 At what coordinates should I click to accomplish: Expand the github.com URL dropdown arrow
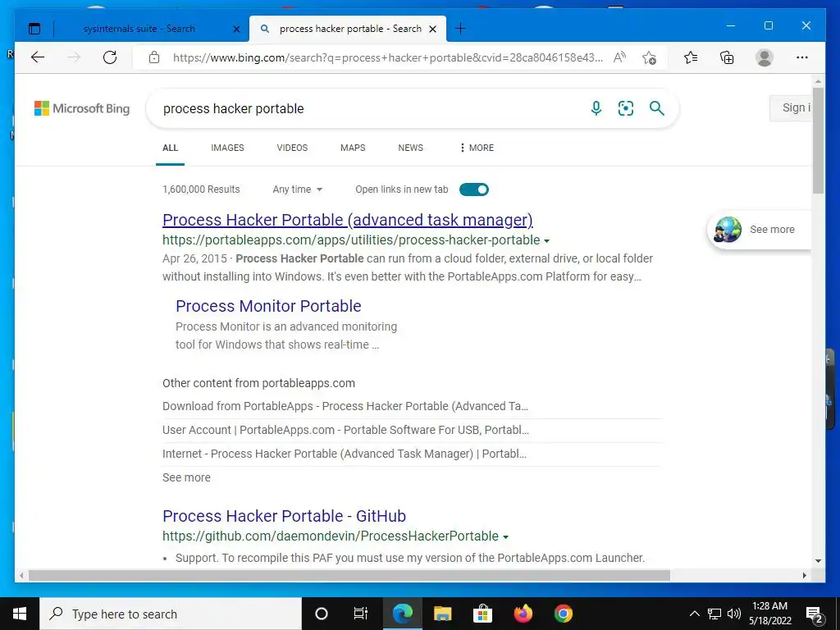505,536
